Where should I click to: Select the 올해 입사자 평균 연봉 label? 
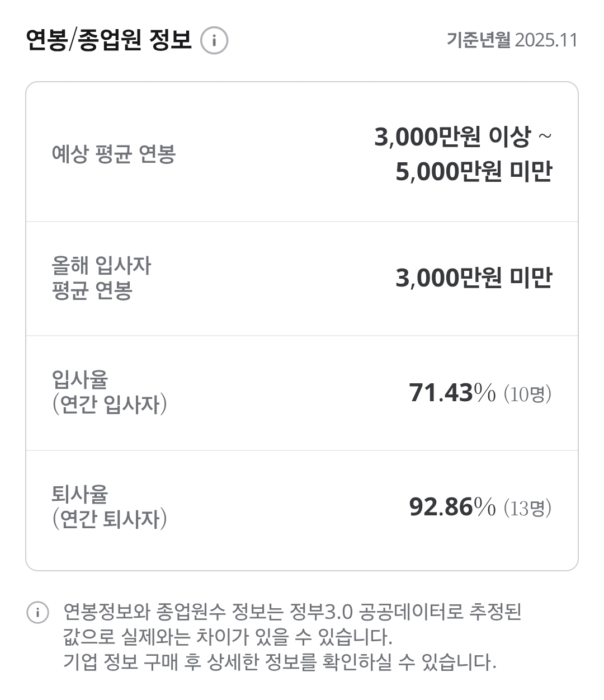pyautogui.click(x=101, y=278)
